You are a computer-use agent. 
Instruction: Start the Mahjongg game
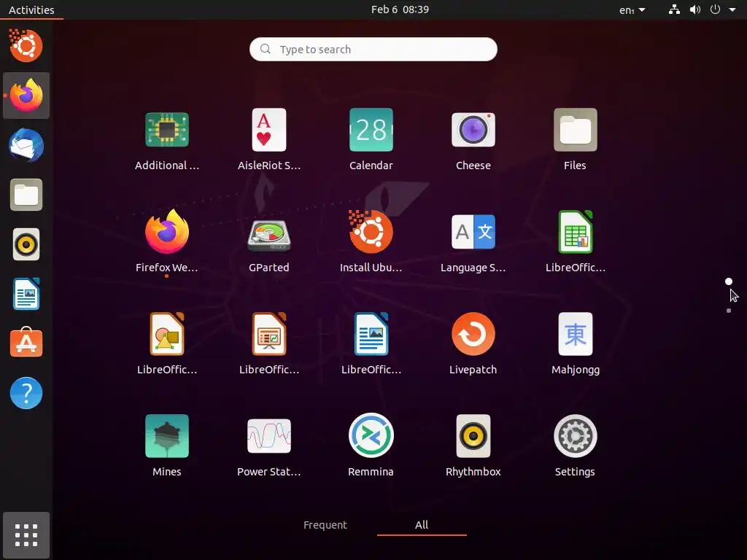(575, 334)
